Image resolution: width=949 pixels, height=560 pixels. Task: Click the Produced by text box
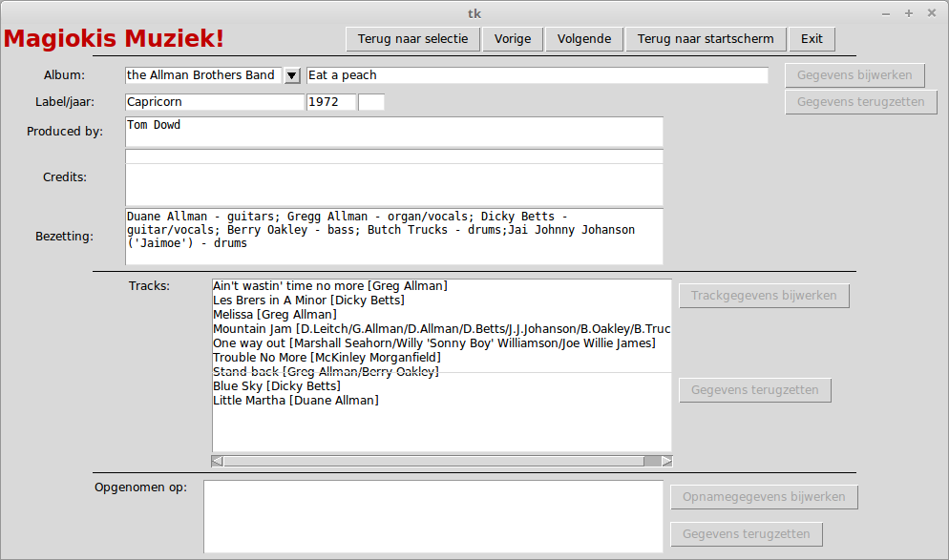(x=394, y=132)
